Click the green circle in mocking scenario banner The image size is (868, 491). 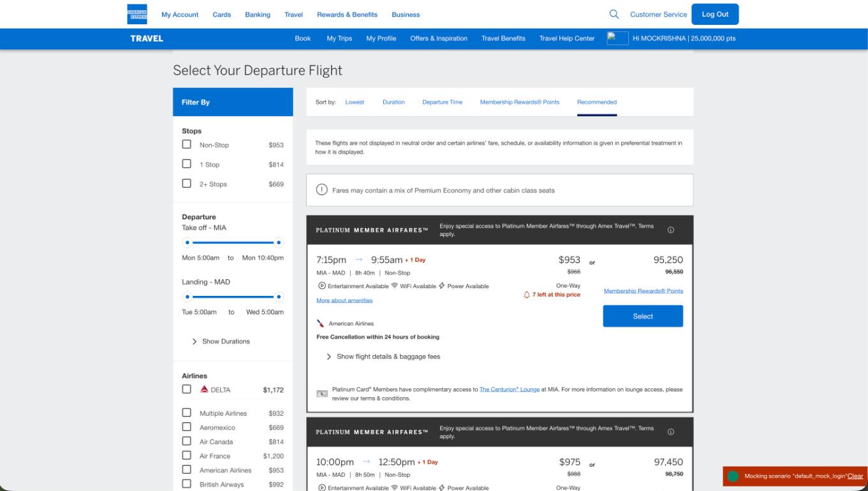coord(733,476)
